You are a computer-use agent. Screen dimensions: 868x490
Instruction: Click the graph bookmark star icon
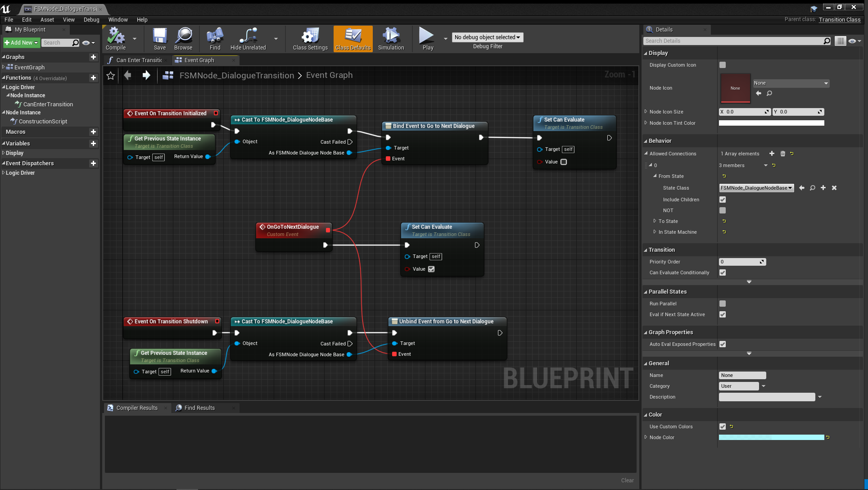pos(111,76)
